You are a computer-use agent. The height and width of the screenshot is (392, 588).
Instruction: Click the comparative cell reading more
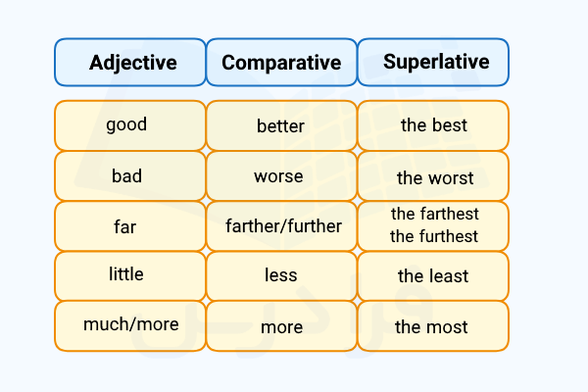click(x=281, y=326)
